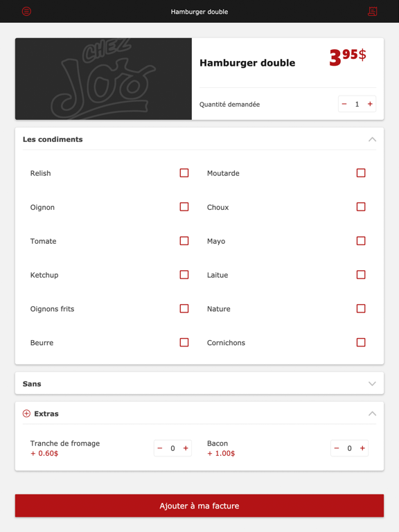Open the hamburger menu icon
Image resolution: width=399 pixels, height=532 pixels.
(x=26, y=11)
